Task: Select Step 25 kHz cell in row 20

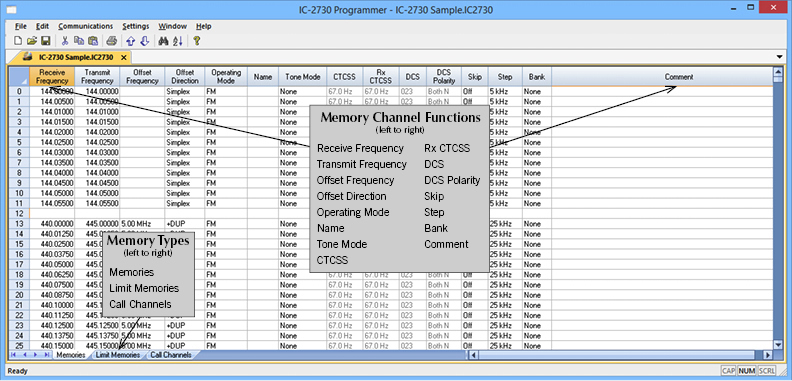Action: click(505, 295)
